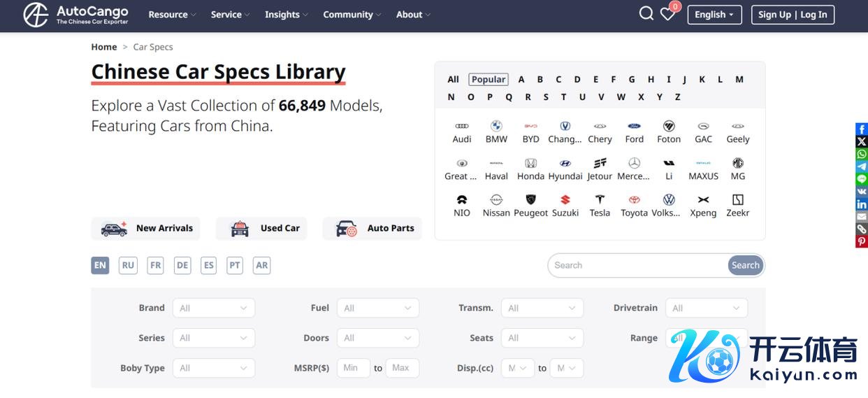Open the English language selector
The height and width of the screenshot is (398, 868).
point(714,15)
